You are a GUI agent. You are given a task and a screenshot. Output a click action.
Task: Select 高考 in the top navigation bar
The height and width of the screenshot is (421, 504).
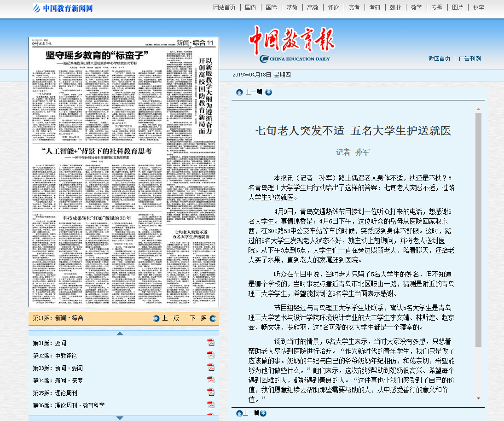click(x=354, y=7)
